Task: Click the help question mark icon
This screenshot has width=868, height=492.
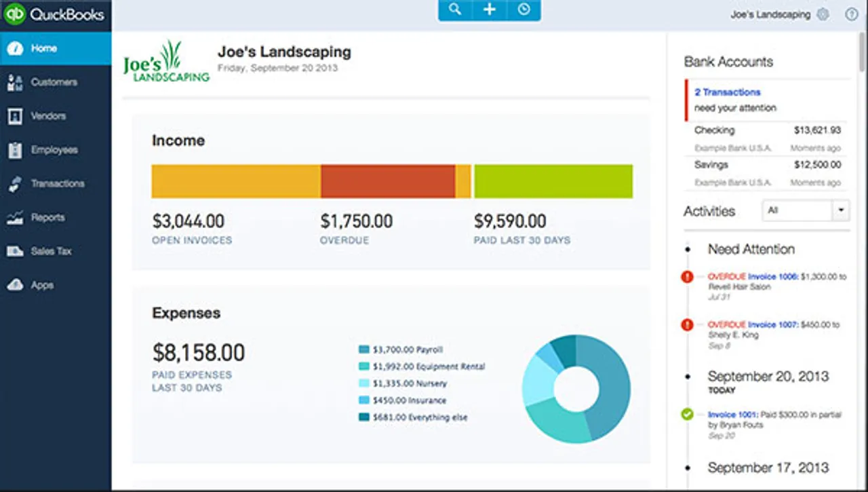Action: 852,14
